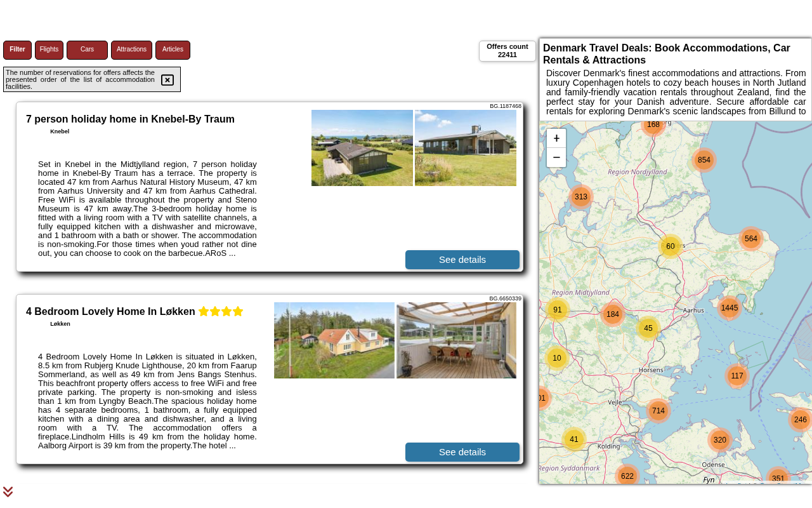Screen dimensions: 812x508
Task: Select map cluster marker 320
Action: tap(720, 440)
